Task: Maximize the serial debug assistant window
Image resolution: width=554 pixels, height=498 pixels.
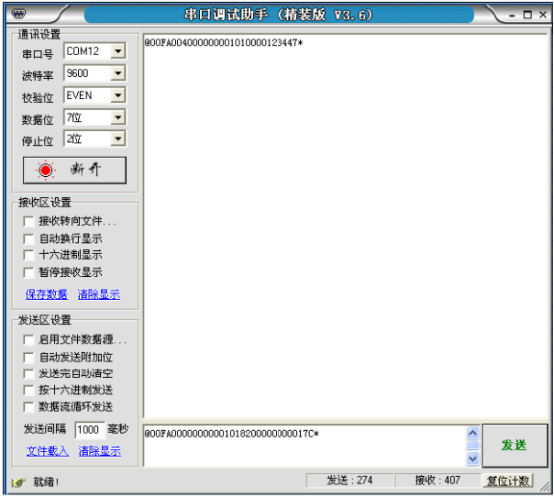Action: (528, 15)
